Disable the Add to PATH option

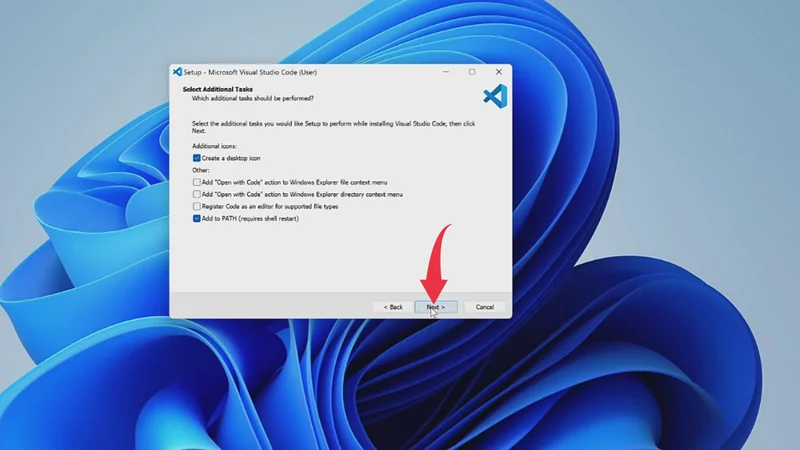tap(197, 218)
